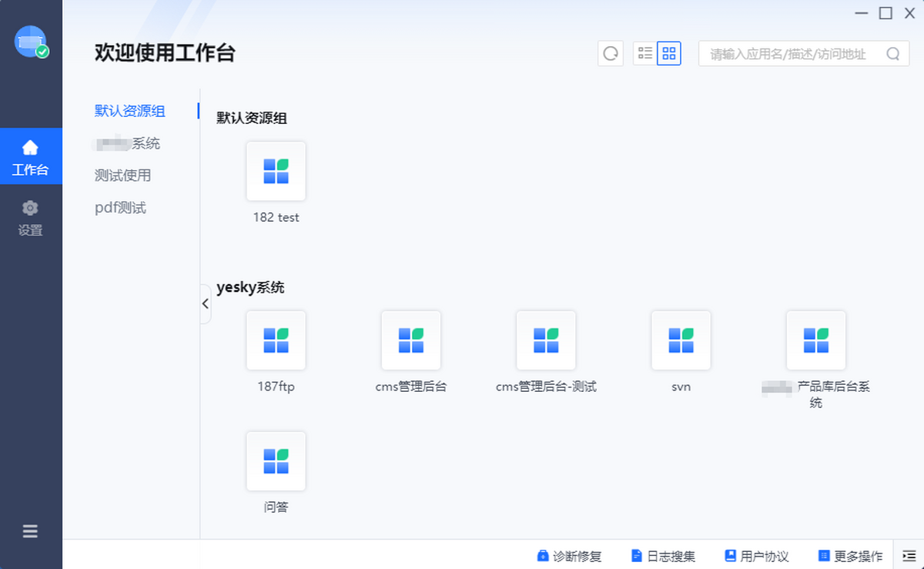Click the 187ftp label text
The width and height of the screenshot is (924, 569).
click(276, 387)
